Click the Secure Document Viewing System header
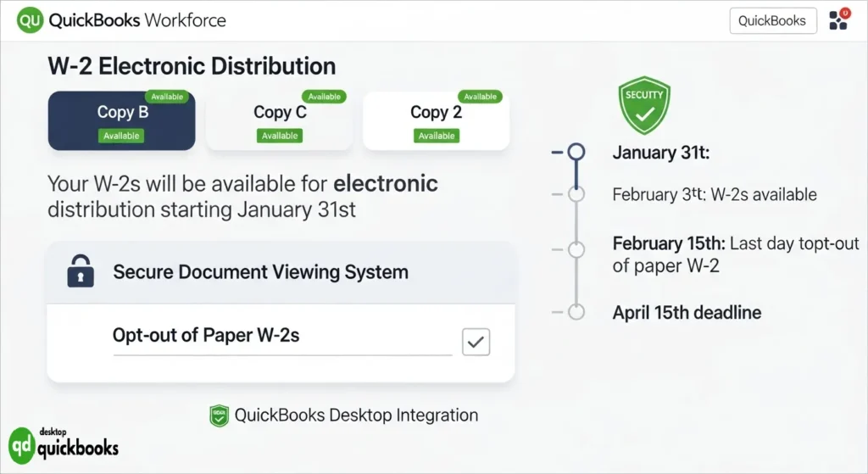The width and height of the screenshot is (868, 474). pos(260,272)
